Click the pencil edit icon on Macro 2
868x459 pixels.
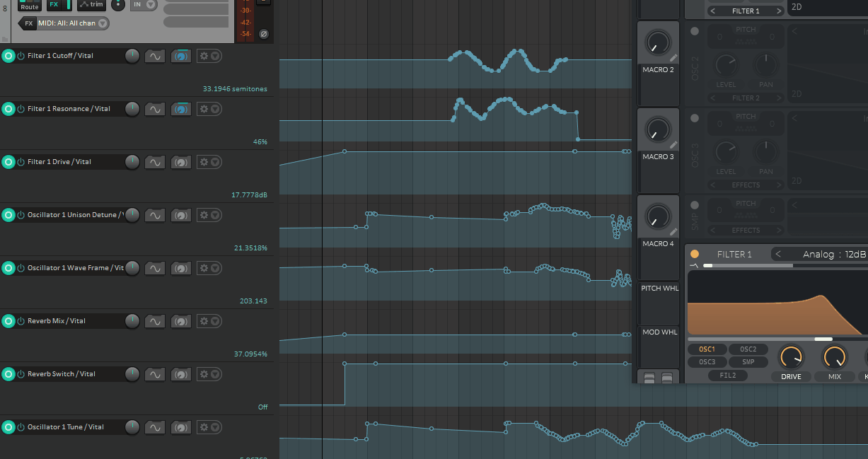673,58
